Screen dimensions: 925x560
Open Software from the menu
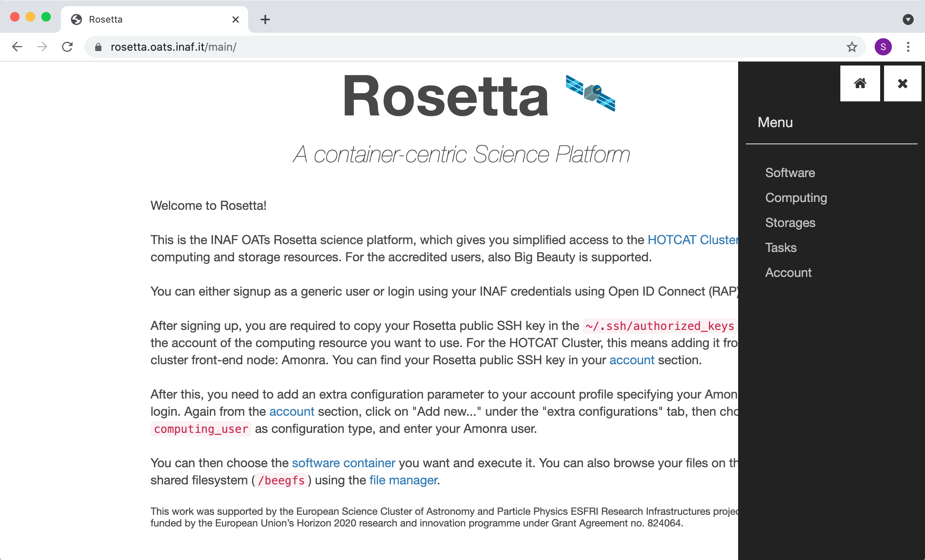coord(790,173)
